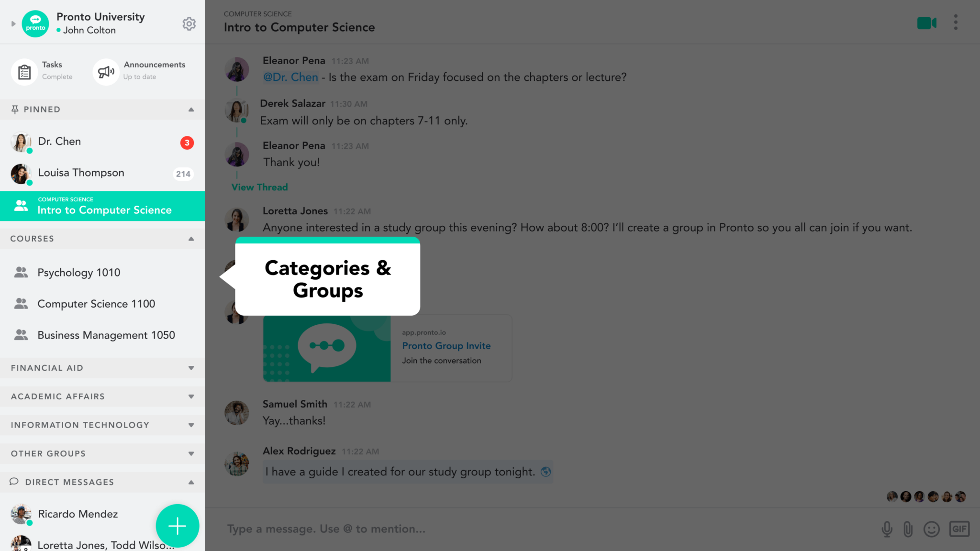Open the emoji picker smiley icon
Viewport: 980px width, 551px height.
click(x=931, y=529)
